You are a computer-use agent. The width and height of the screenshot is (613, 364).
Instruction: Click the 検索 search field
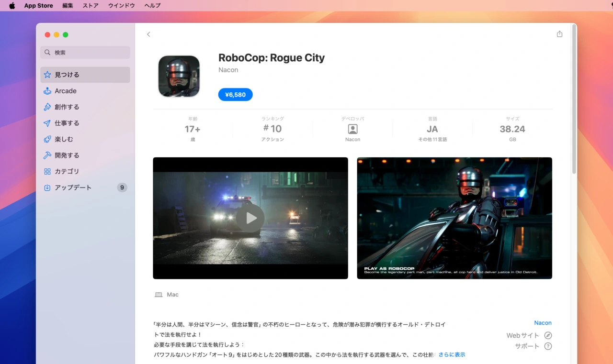(85, 53)
